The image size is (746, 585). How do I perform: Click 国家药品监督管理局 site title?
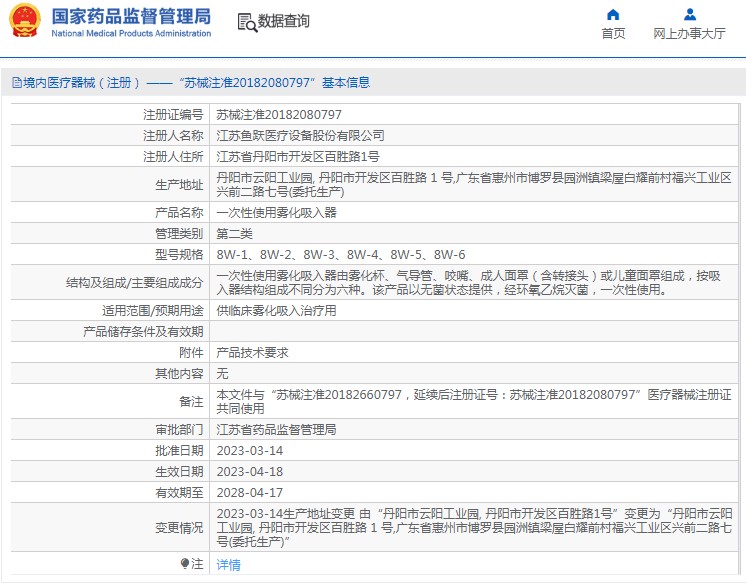pos(131,16)
